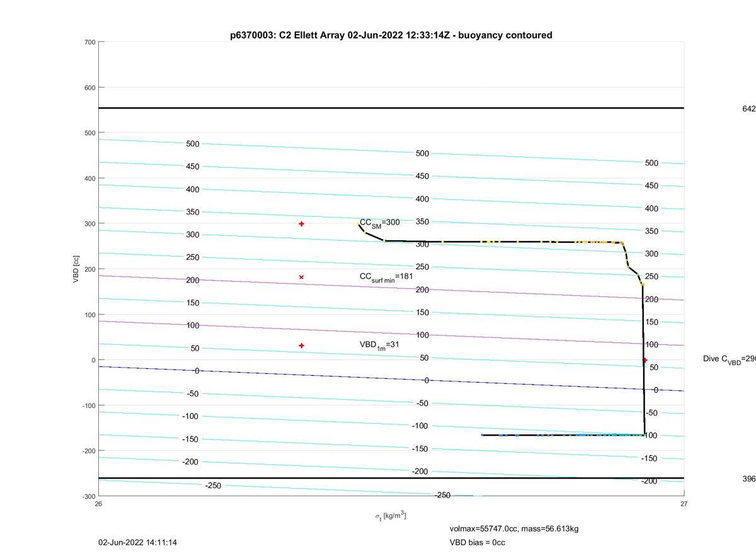
Task: Click the red x marker in the CC surf min row
Action: 302,277
